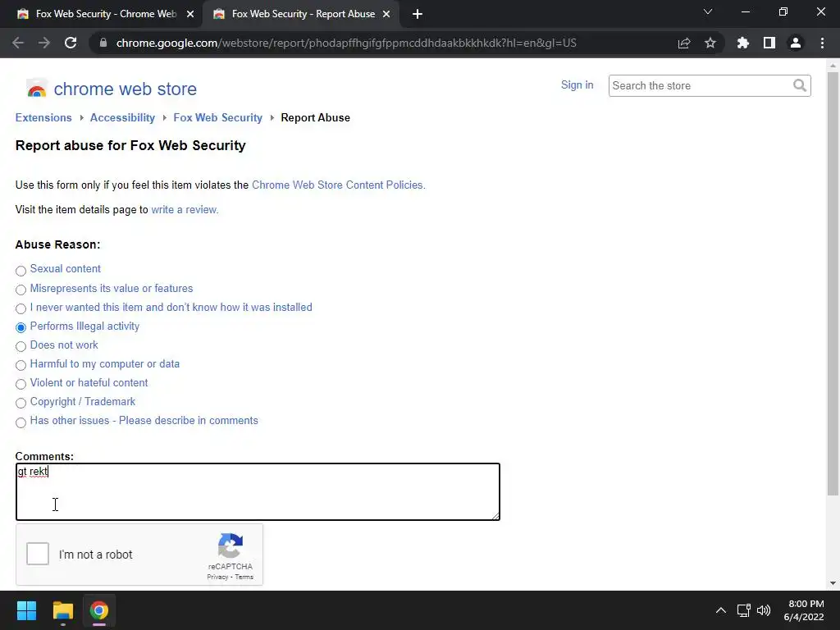View site info via lock icon
Viewport: 840px width, 630px height.
103,43
